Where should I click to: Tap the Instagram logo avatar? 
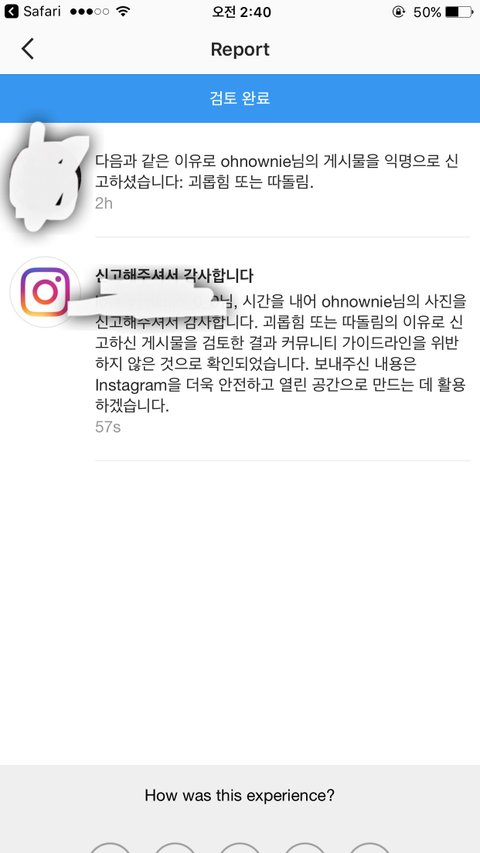coord(45,292)
